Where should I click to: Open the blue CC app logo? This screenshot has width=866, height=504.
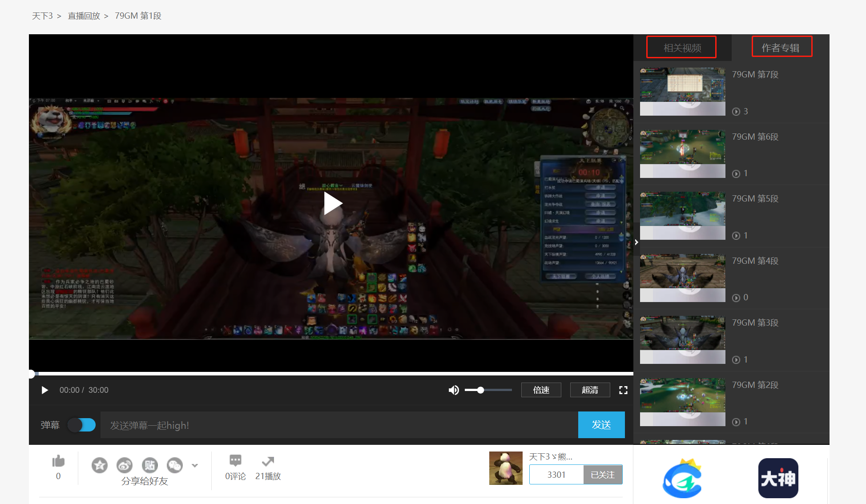point(682,478)
